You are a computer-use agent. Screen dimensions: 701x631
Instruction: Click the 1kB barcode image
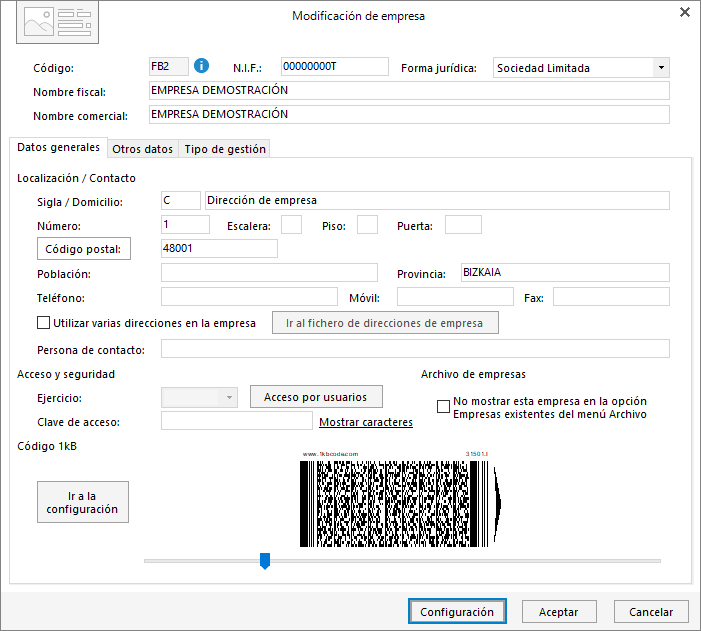[x=400, y=499]
